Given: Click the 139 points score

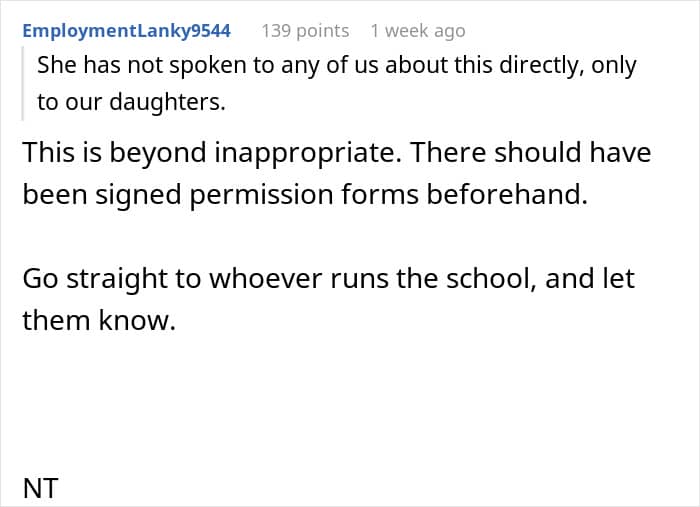Looking at the screenshot, I should click(305, 31).
